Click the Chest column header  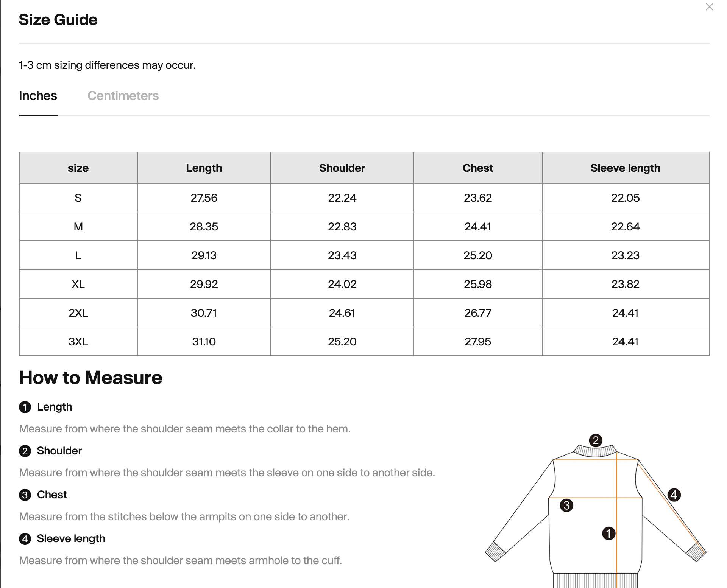[x=477, y=168]
